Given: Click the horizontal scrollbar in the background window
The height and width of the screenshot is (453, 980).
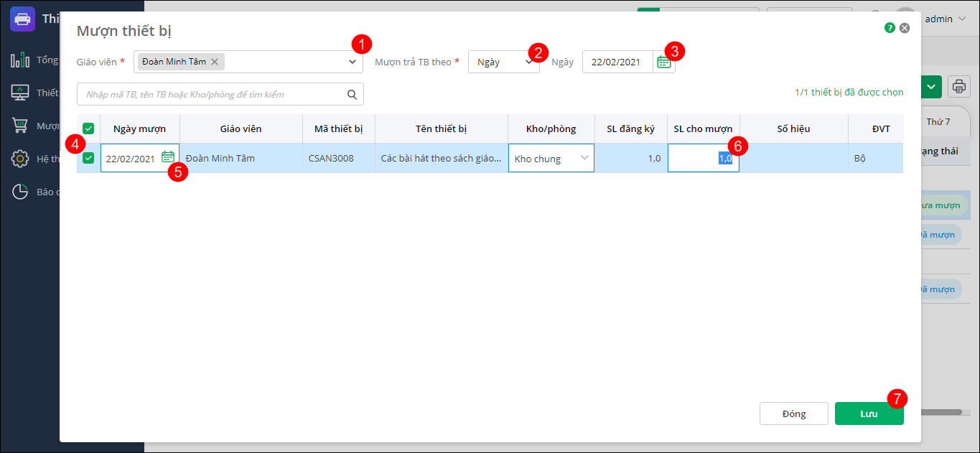Looking at the screenshot, I should [941, 411].
